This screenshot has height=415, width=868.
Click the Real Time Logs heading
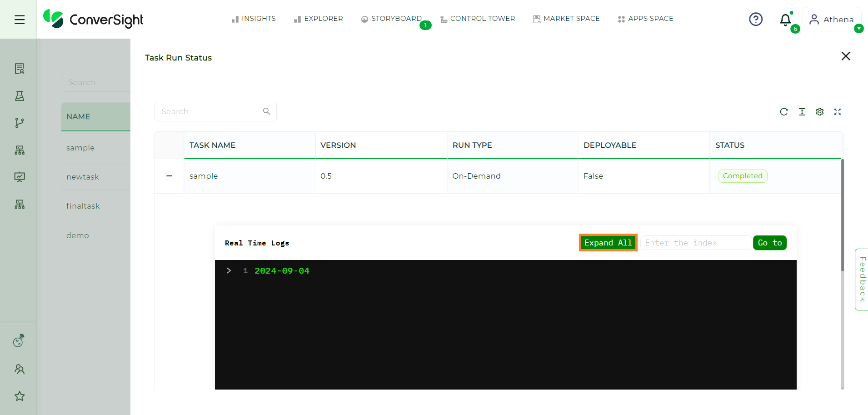point(257,243)
